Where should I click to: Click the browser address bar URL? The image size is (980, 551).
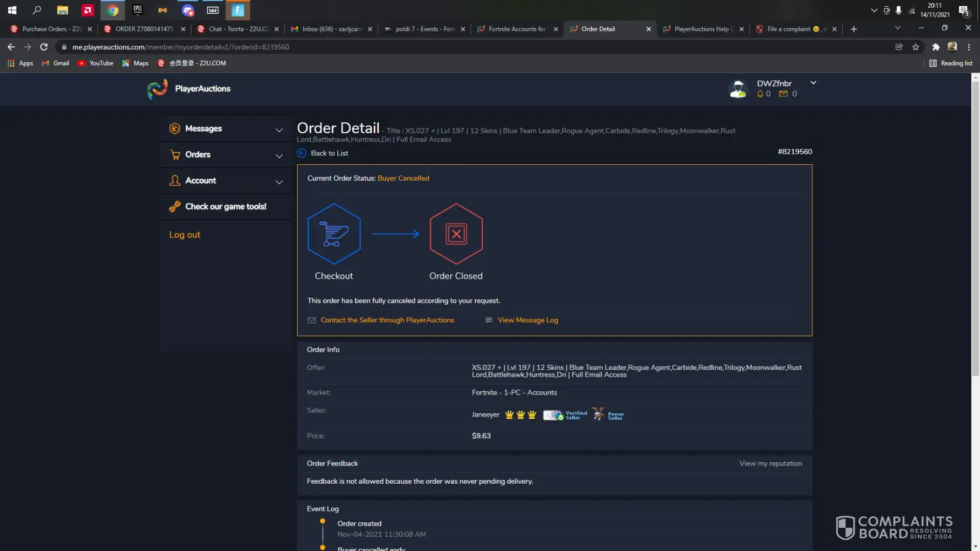[x=181, y=47]
